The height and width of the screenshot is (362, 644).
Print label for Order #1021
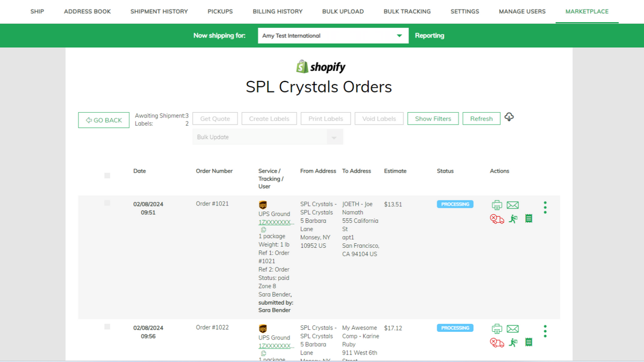497,205
